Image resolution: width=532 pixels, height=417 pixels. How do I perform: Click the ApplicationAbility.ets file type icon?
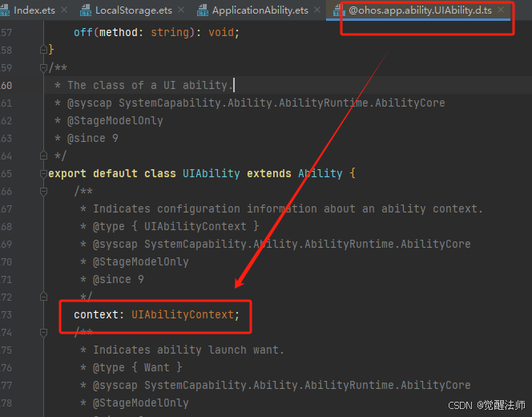[203, 10]
